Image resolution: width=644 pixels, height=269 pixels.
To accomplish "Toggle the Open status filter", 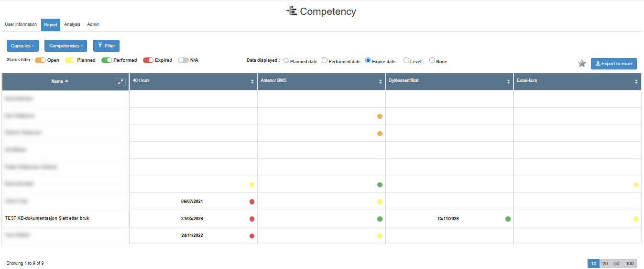I will point(40,60).
